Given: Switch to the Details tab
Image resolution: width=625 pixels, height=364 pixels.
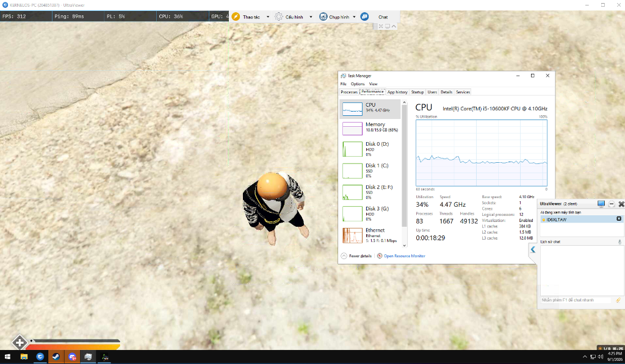Looking at the screenshot, I should pyautogui.click(x=446, y=92).
